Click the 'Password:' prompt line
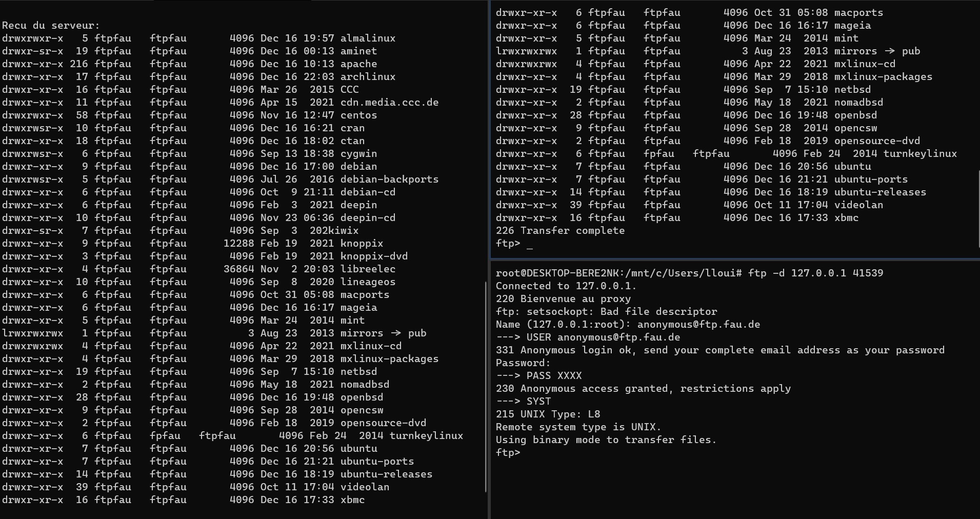This screenshot has height=519, width=980. pyautogui.click(x=523, y=363)
